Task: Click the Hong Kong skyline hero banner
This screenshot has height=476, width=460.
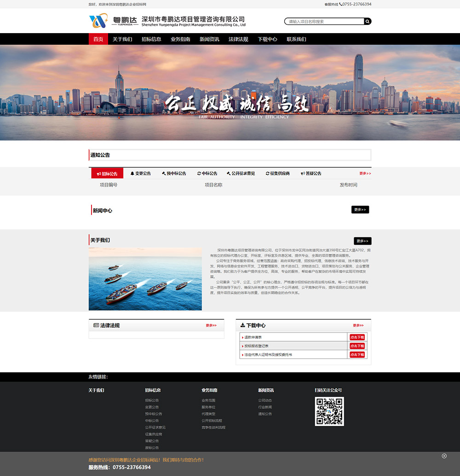Action: 230,92
